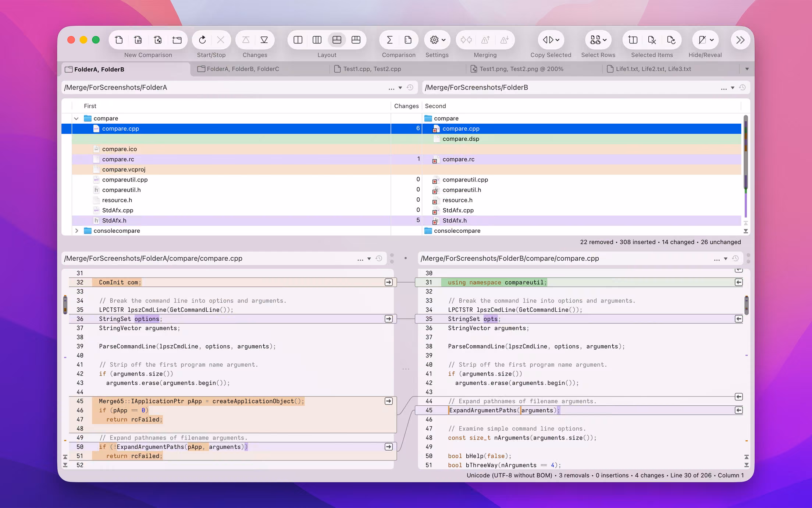Select compare.dsp in the Second column
812x508 pixels.
[461, 139]
